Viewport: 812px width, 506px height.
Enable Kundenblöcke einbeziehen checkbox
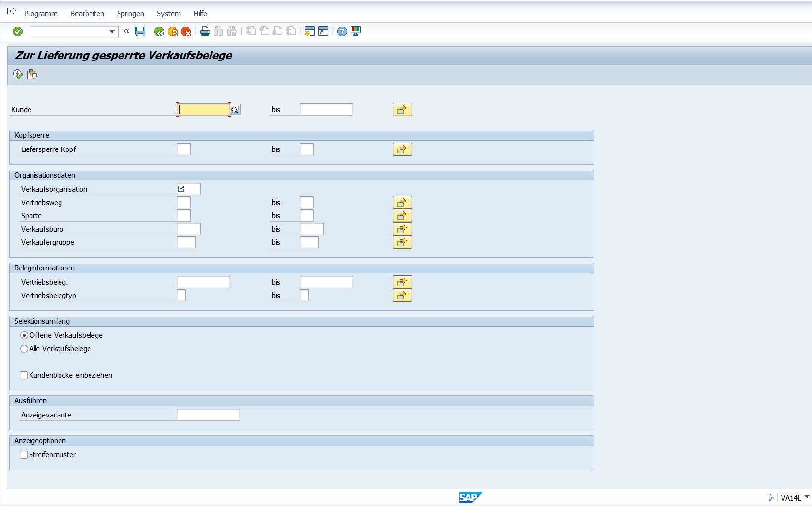24,375
